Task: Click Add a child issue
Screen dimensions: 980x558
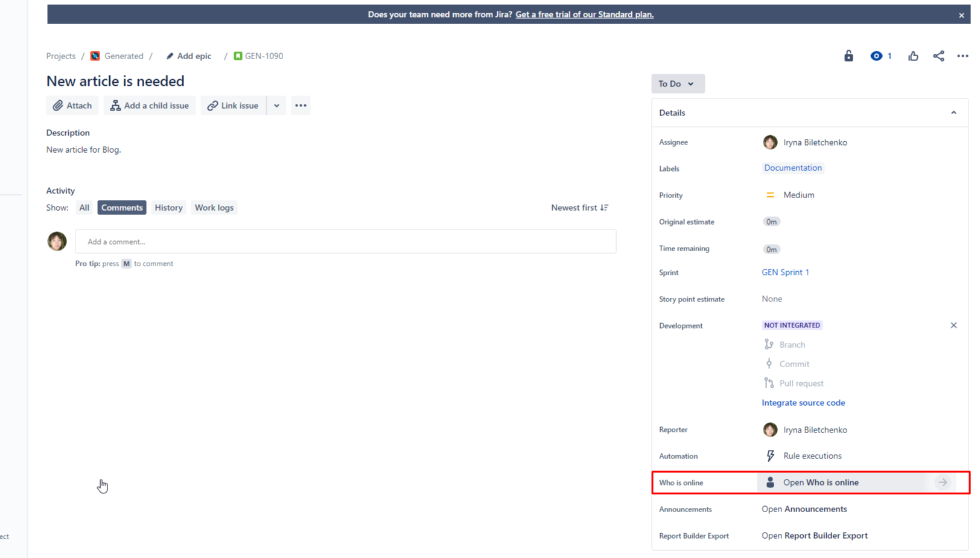Action: coord(150,106)
